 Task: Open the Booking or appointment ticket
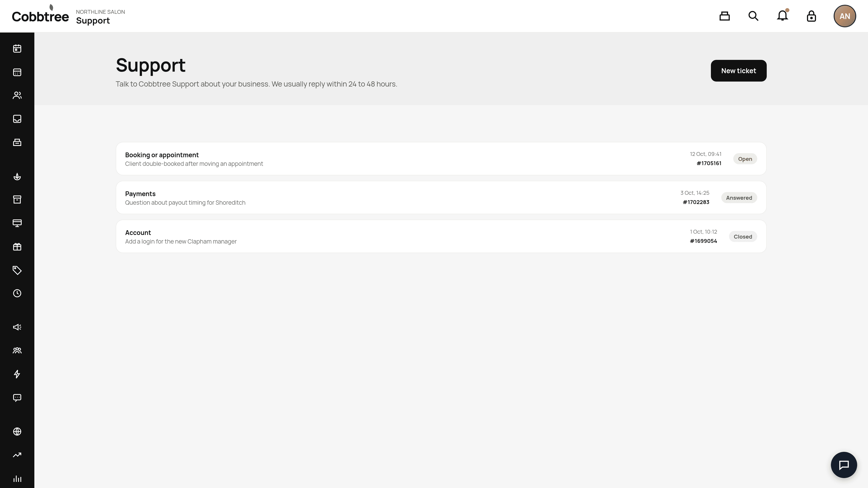coord(441,159)
